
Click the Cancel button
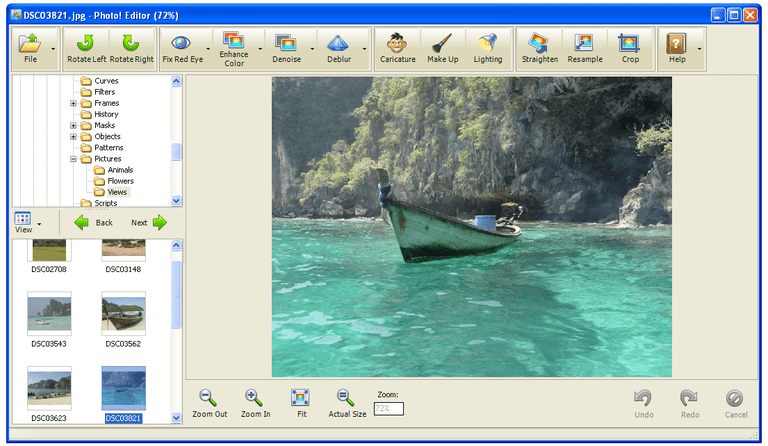click(736, 404)
